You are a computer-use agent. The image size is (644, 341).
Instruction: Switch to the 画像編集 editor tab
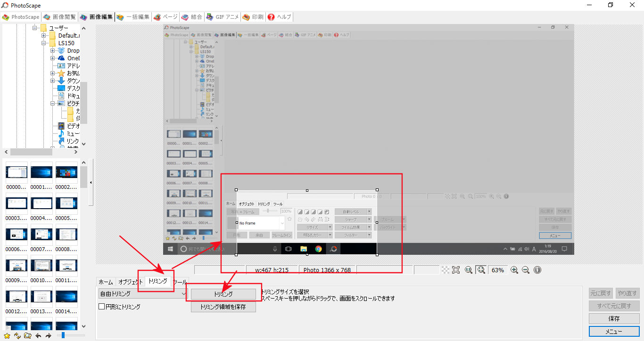click(x=96, y=17)
